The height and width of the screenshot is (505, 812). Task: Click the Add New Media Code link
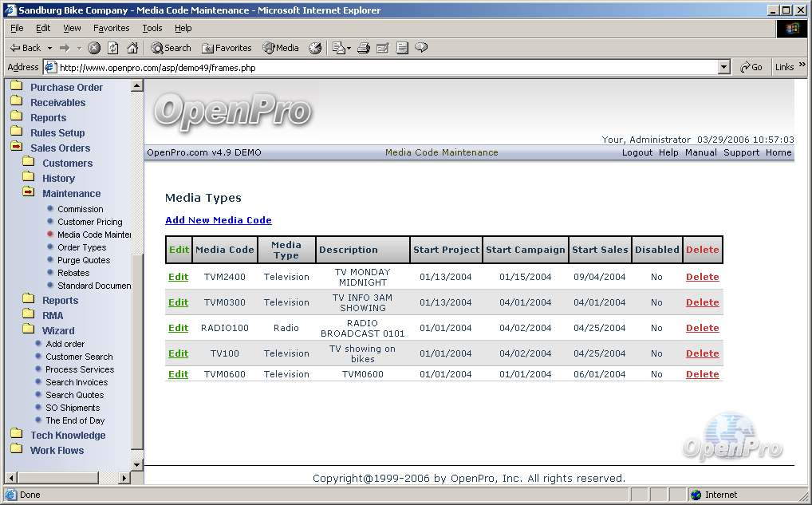tap(218, 220)
